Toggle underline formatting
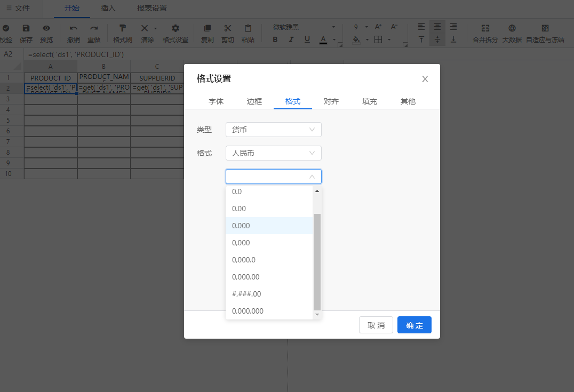574x392 pixels. 307,39
